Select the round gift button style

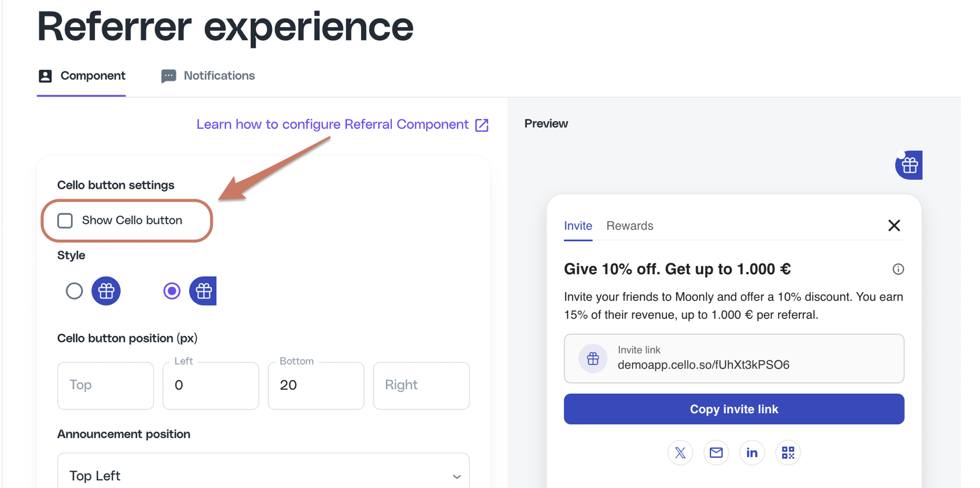[x=74, y=291]
